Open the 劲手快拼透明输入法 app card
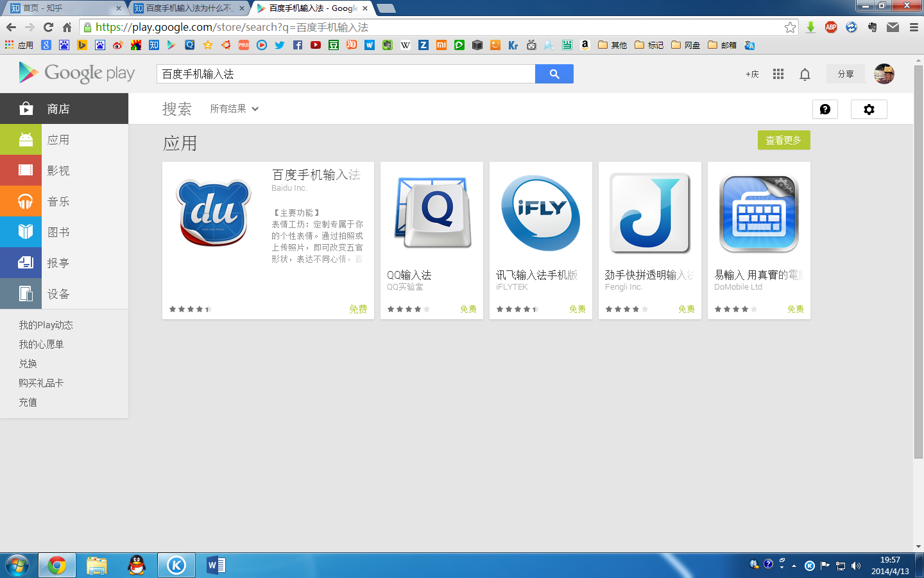This screenshot has width=924, height=578. point(650,240)
